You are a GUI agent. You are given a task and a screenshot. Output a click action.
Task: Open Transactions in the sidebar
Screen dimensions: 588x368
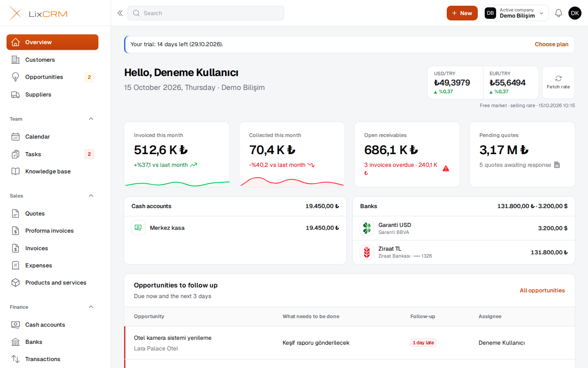[x=52, y=359]
